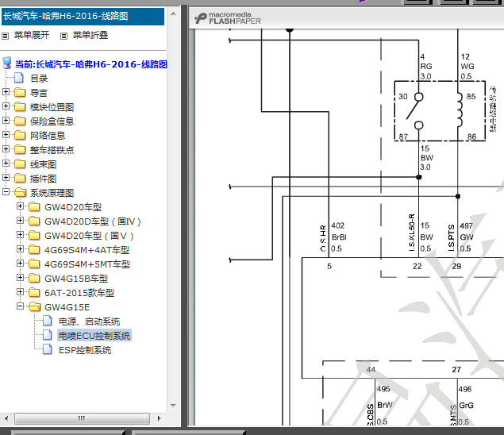Collapse the GW4G15E tree node

tap(20, 306)
